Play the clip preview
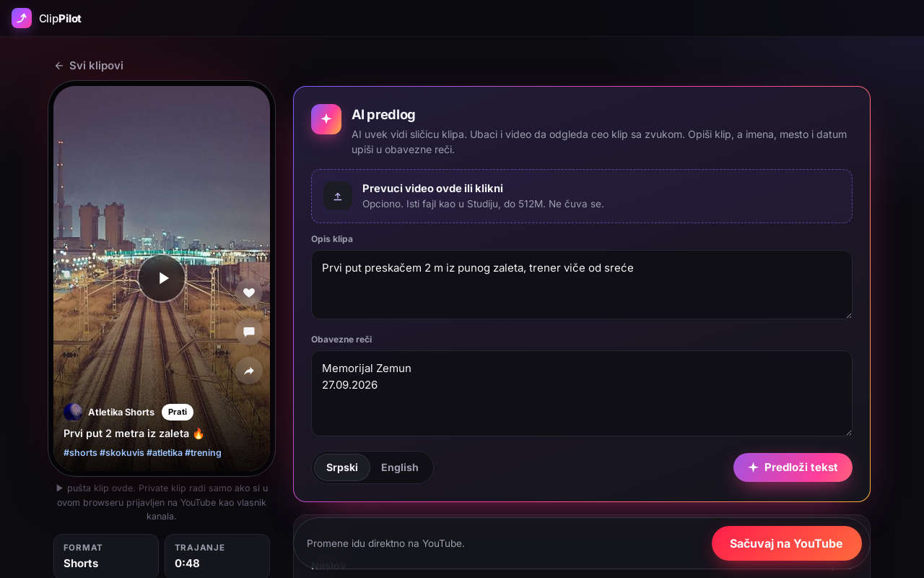Image resolution: width=924 pixels, height=578 pixels. tap(162, 278)
